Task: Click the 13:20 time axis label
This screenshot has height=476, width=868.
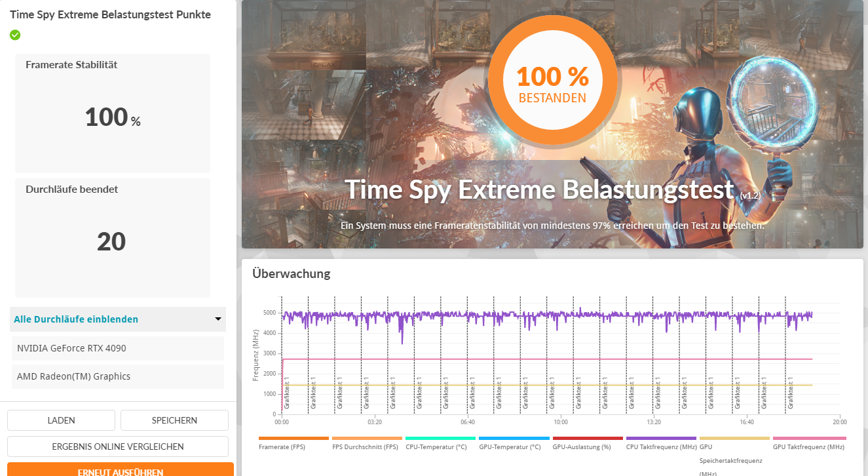Action: click(x=653, y=422)
